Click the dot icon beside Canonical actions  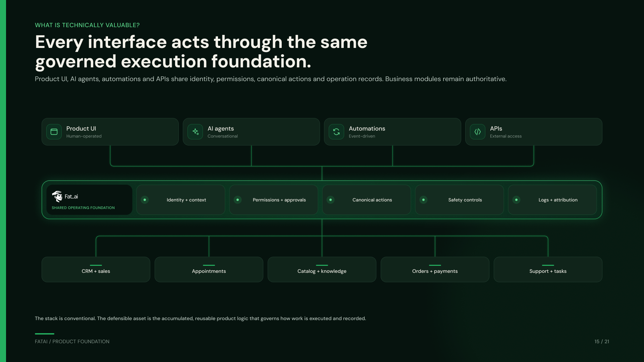[330, 200]
